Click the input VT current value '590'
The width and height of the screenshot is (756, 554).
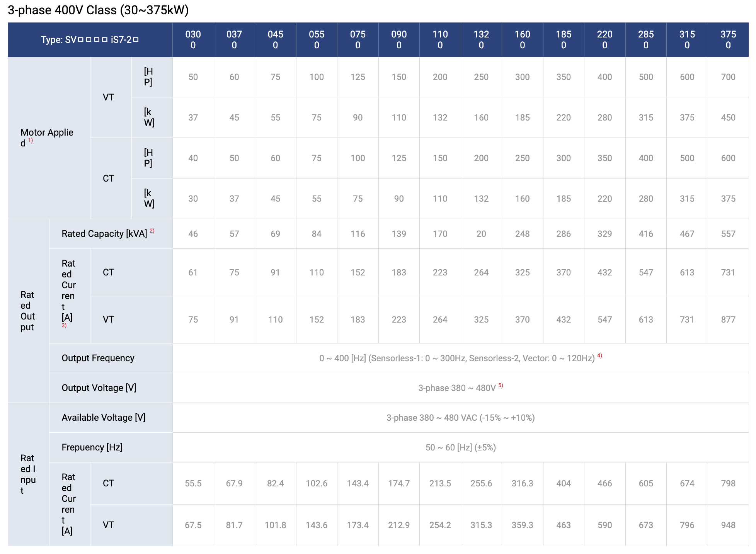pyautogui.click(x=605, y=525)
